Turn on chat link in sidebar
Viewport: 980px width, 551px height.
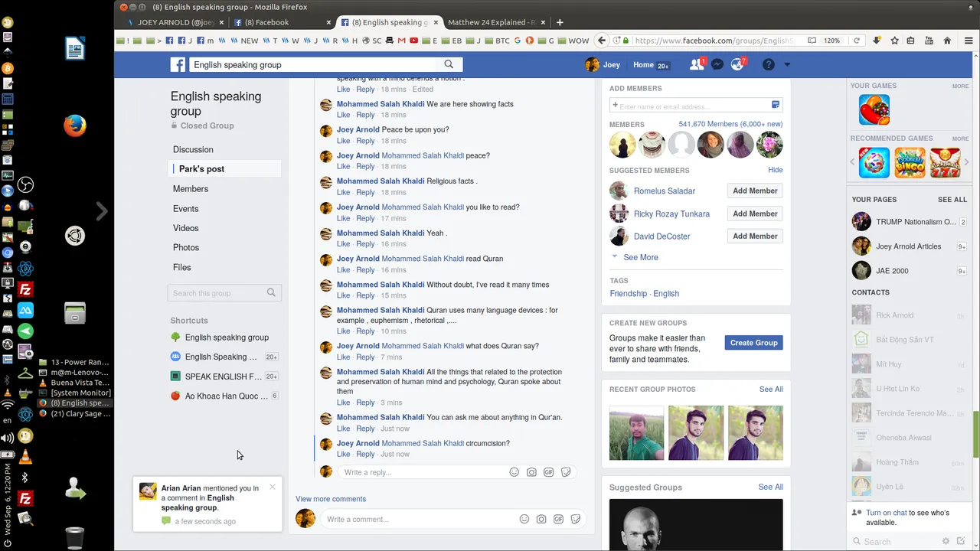[887, 513]
